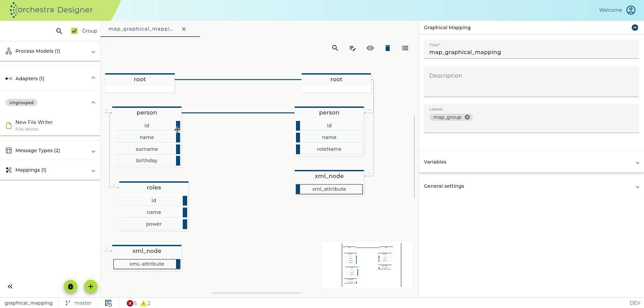Click the Description text field
Image resolution: width=644 pixels, height=308 pixels.
[531, 82]
